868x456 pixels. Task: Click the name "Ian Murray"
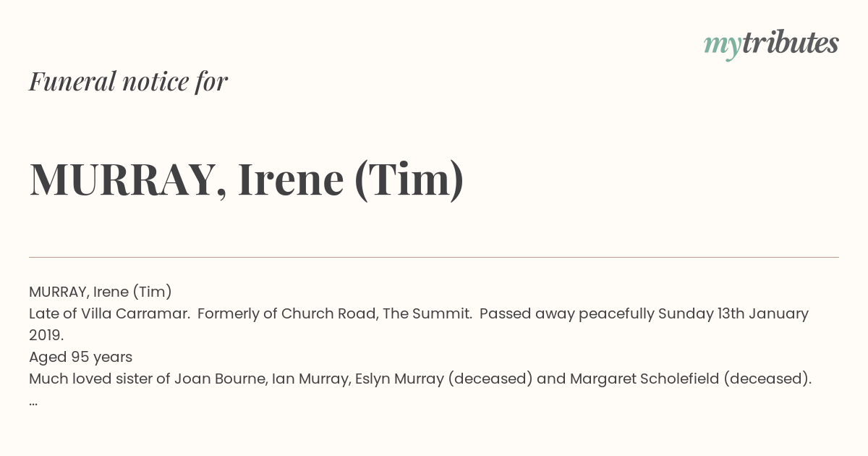coord(311,379)
